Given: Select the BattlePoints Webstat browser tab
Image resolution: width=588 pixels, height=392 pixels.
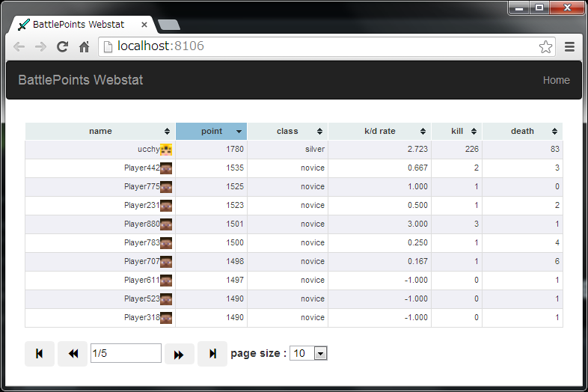Looking at the screenshot, I should [x=82, y=25].
